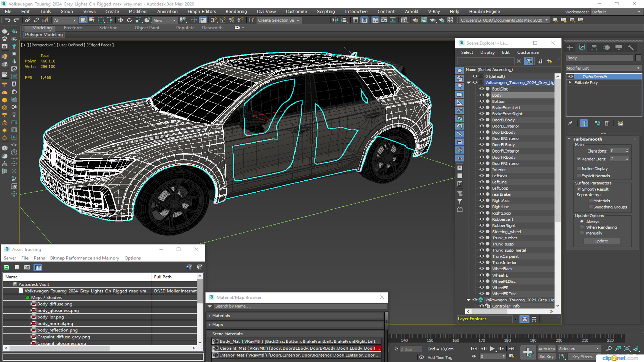
Task: Open the V-Ray menu
Action: click(x=434, y=12)
